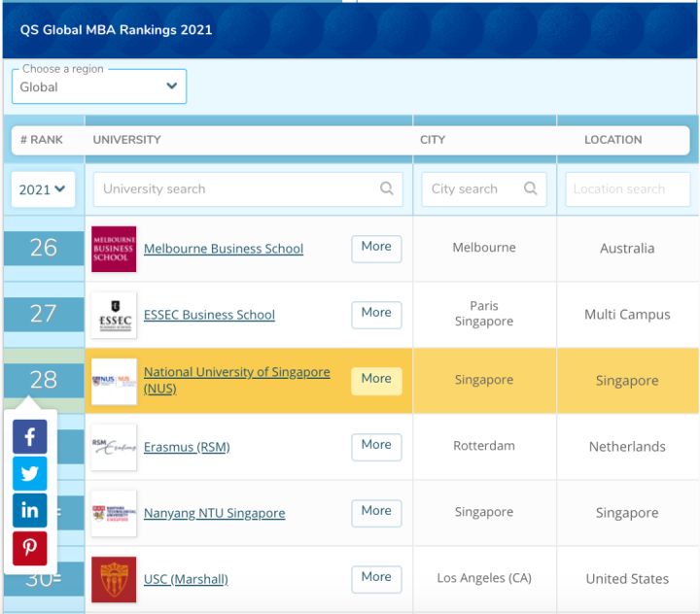
Task: Click the # RANK column header
Action: click(x=42, y=140)
